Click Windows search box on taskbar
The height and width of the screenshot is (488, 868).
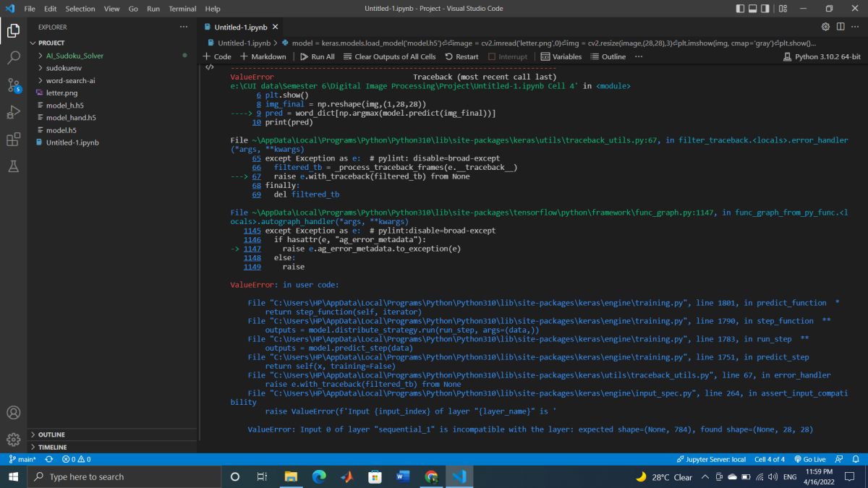click(x=126, y=477)
